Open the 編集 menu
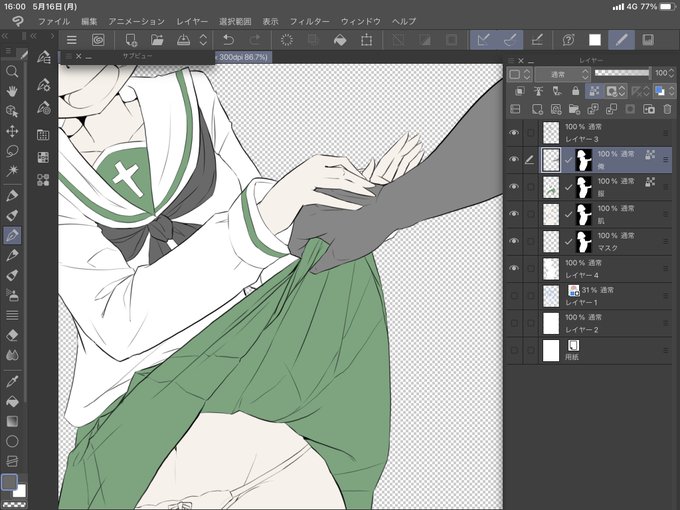The width and height of the screenshot is (680, 510). pos(89,21)
